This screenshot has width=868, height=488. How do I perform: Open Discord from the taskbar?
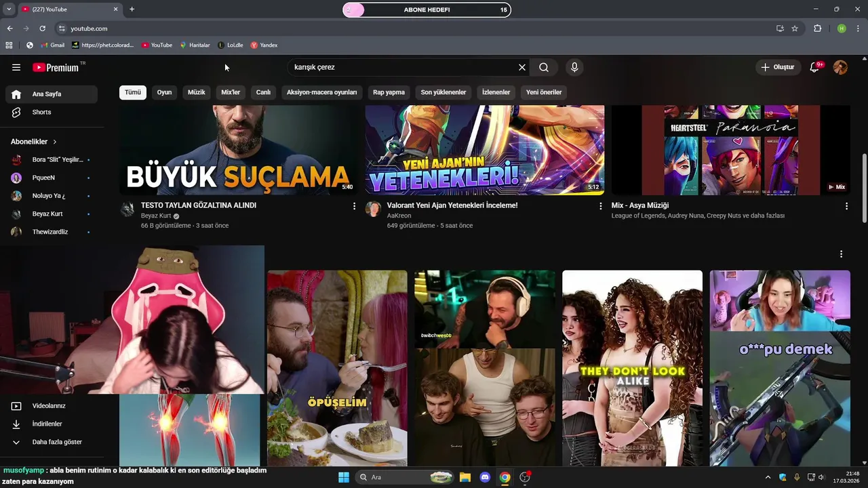(485, 477)
